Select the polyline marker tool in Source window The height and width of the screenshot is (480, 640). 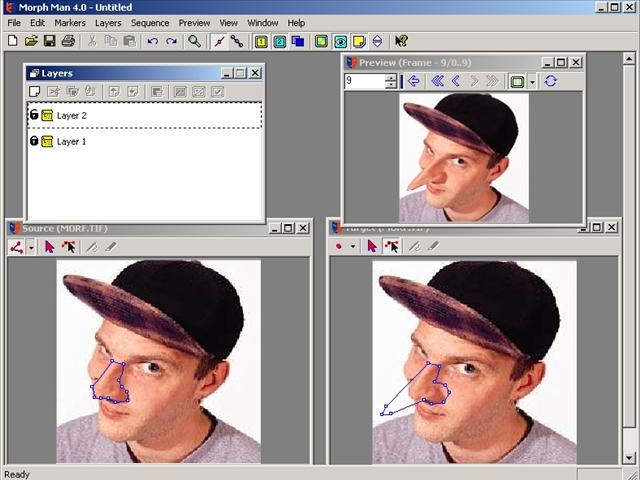click(x=17, y=247)
